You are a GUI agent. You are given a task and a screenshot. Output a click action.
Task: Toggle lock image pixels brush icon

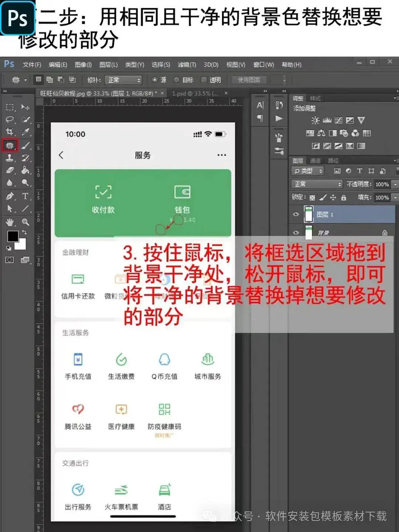pos(323,197)
